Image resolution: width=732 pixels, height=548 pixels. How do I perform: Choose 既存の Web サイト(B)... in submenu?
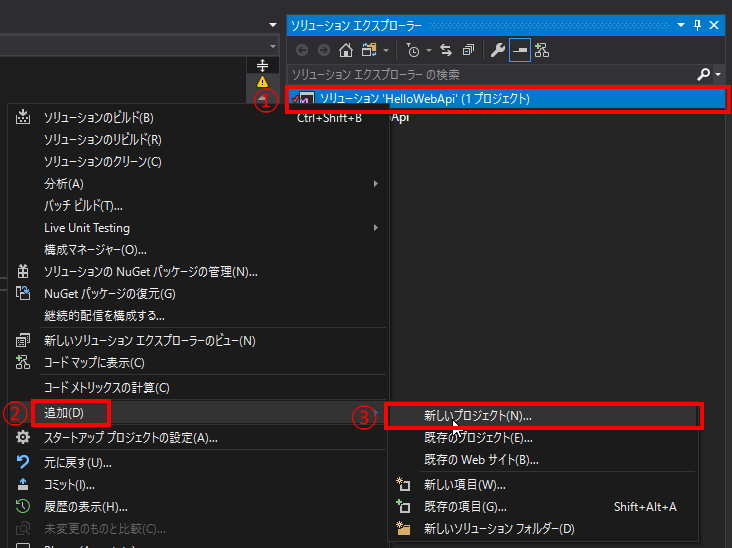[x=543, y=460]
